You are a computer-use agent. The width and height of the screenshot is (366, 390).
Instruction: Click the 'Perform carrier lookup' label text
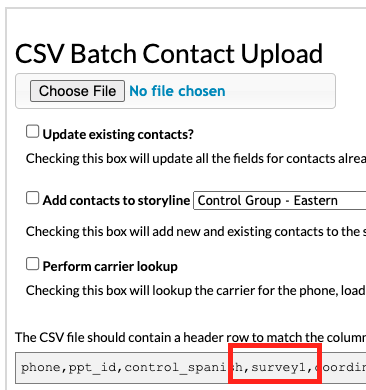click(x=110, y=266)
